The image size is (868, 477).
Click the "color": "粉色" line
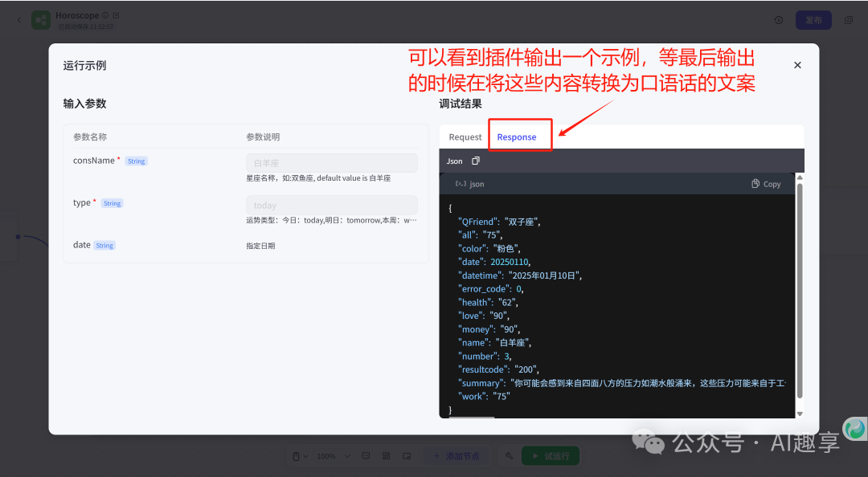489,248
